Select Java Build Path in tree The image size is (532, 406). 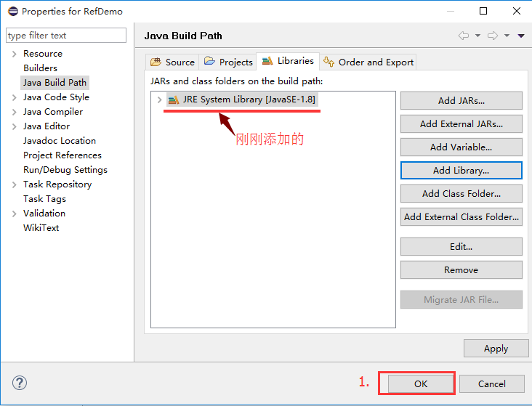(x=55, y=83)
